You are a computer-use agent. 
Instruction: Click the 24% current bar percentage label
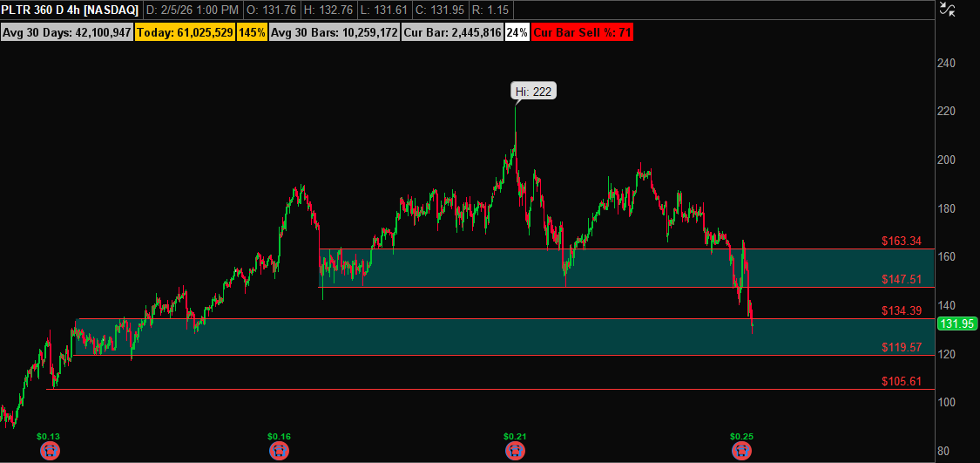tap(517, 32)
